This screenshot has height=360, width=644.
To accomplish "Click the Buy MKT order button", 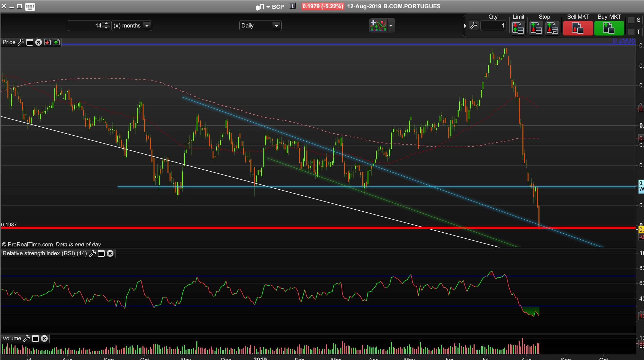I will tap(609, 28).
